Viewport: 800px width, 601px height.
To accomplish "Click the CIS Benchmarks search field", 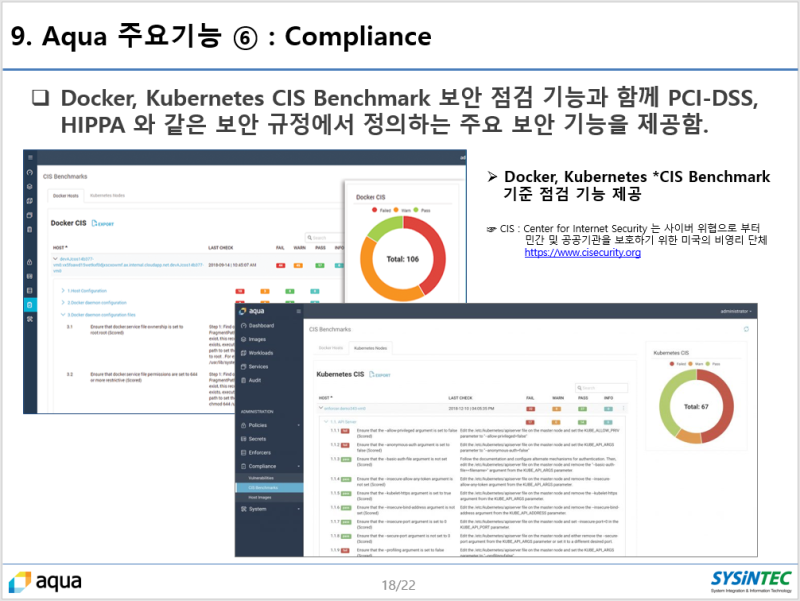I will [x=602, y=387].
